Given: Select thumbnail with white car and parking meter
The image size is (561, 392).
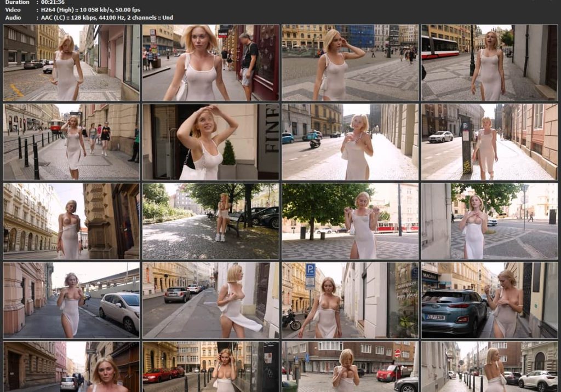Looking at the screenshot, I should [x=489, y=142].
